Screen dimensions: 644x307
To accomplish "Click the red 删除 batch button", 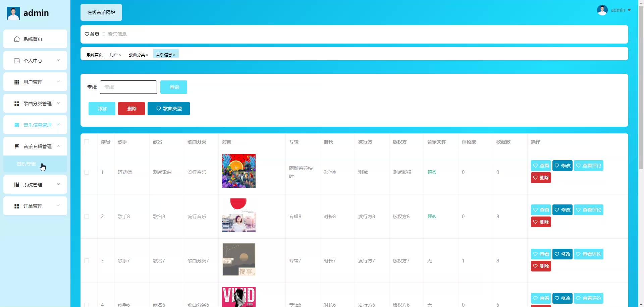I will (131, 109).
